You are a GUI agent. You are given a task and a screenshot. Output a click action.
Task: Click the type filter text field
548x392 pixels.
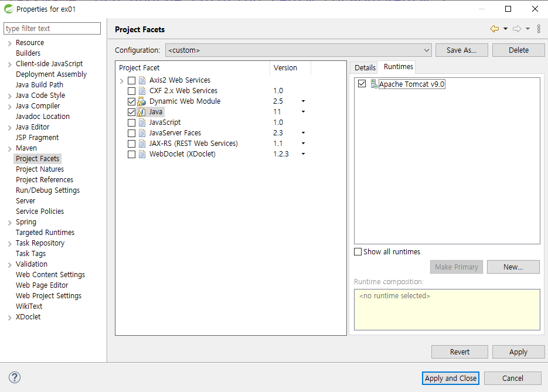(52, 28)
